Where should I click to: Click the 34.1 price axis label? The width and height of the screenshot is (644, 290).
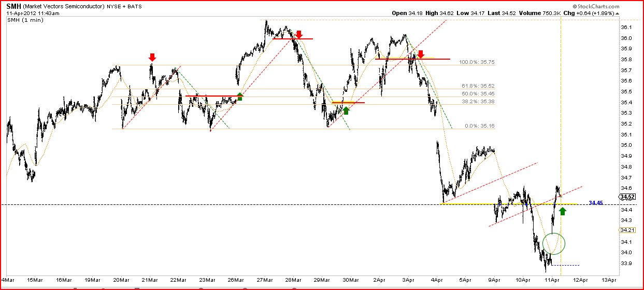click(625, 242)
